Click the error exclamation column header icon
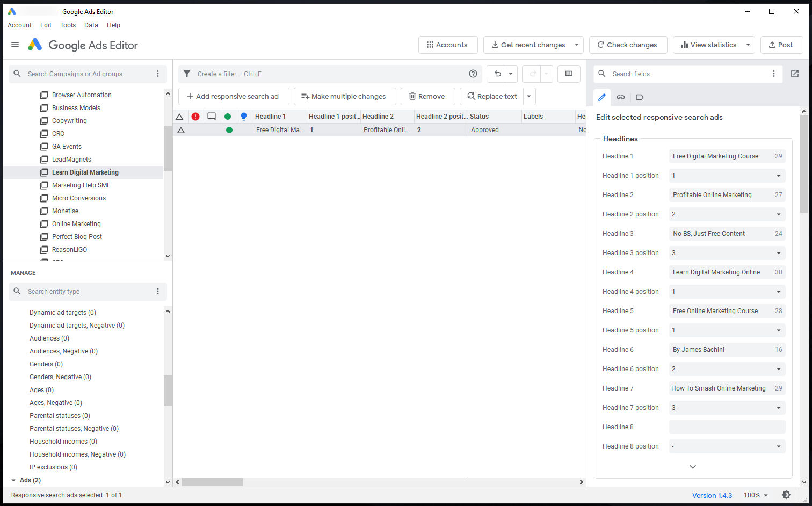The image size is (812, 506). click(x=195, y=116)
